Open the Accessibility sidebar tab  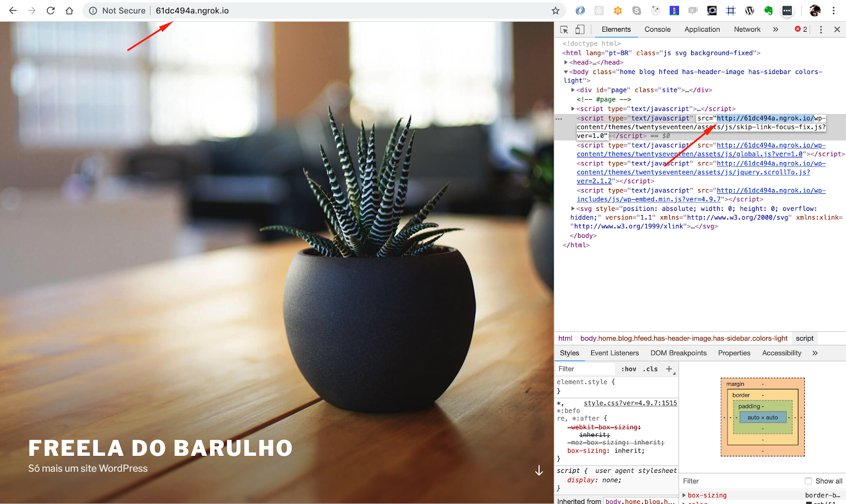[781, 353]
